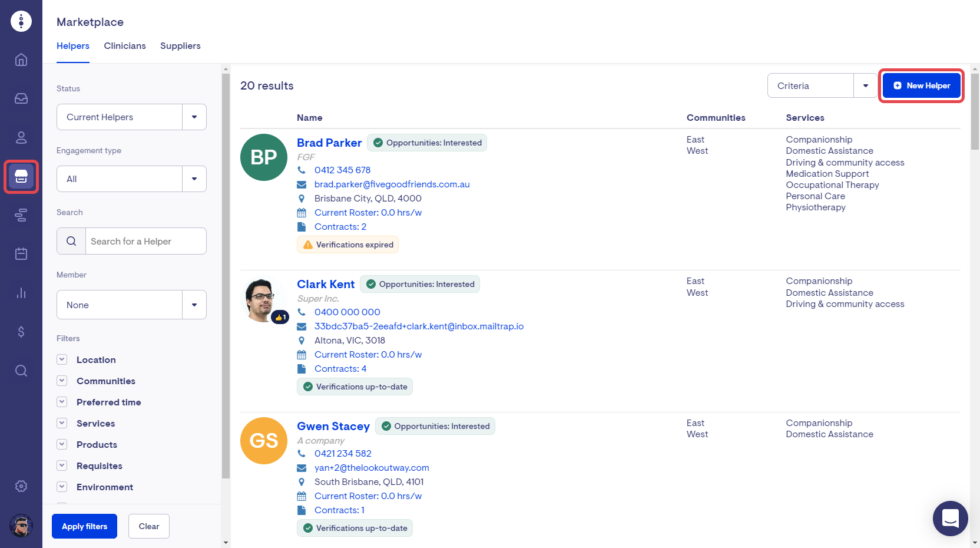Screen dimensions: 980x548
Task: Open the reports bar chart icon
Action: (21, 293)
